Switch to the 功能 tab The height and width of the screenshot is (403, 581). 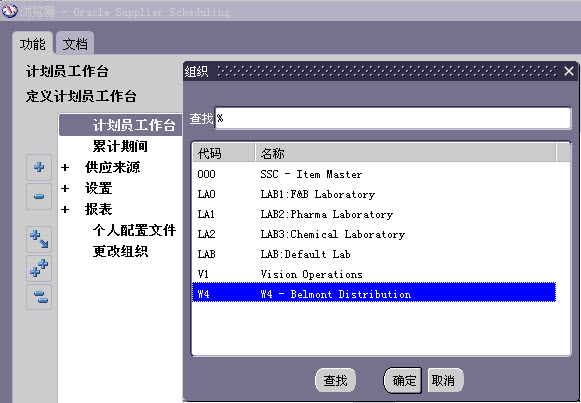pyautogui.click(x=33, y=44)
